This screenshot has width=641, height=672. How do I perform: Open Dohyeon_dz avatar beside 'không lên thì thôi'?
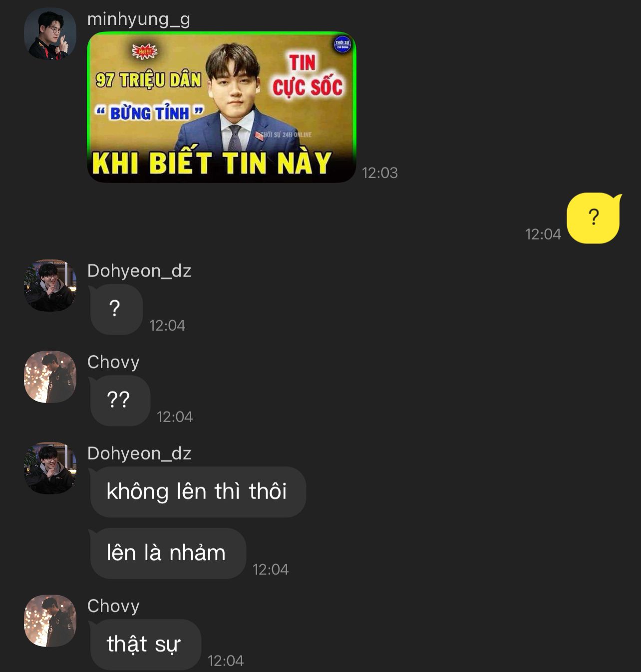50,468
